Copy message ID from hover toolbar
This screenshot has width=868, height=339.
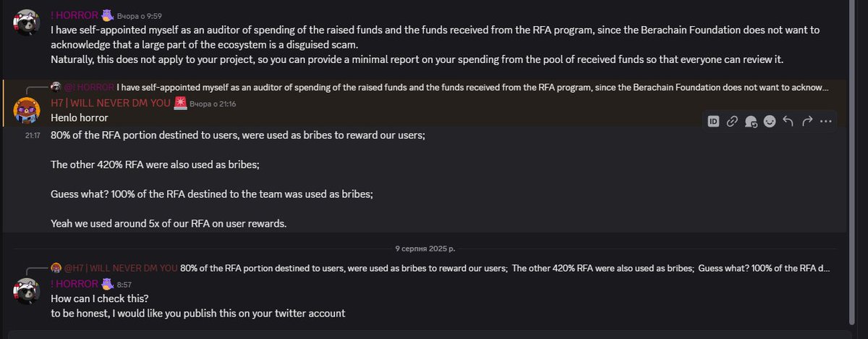[x=713, y=122]
